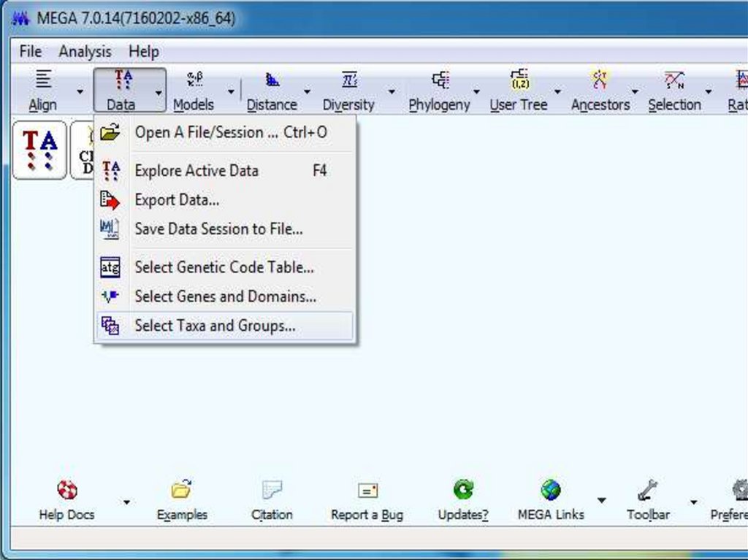Choose Select Genes and Domains entry
Viewport: 748px width, 560px height.
225,296
